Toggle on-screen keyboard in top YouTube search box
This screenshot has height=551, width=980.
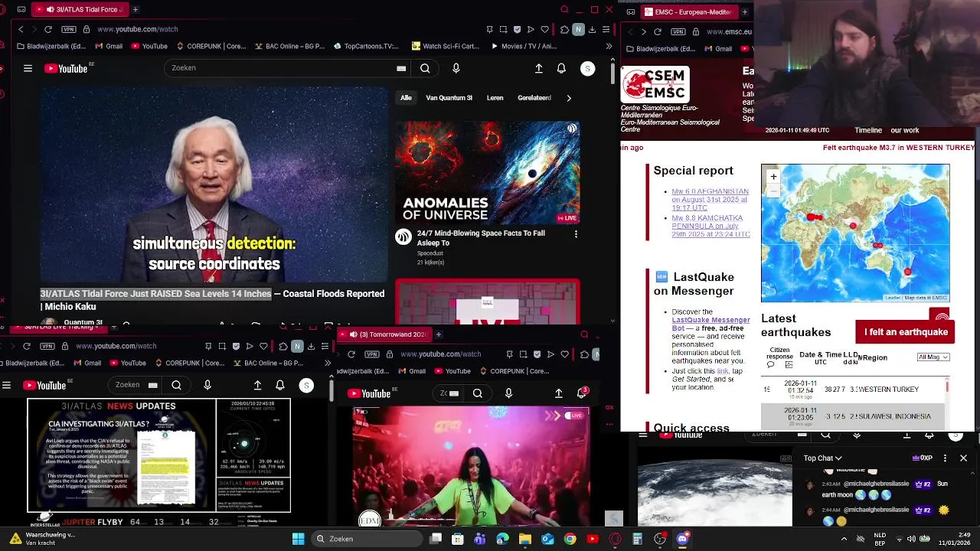401,68
